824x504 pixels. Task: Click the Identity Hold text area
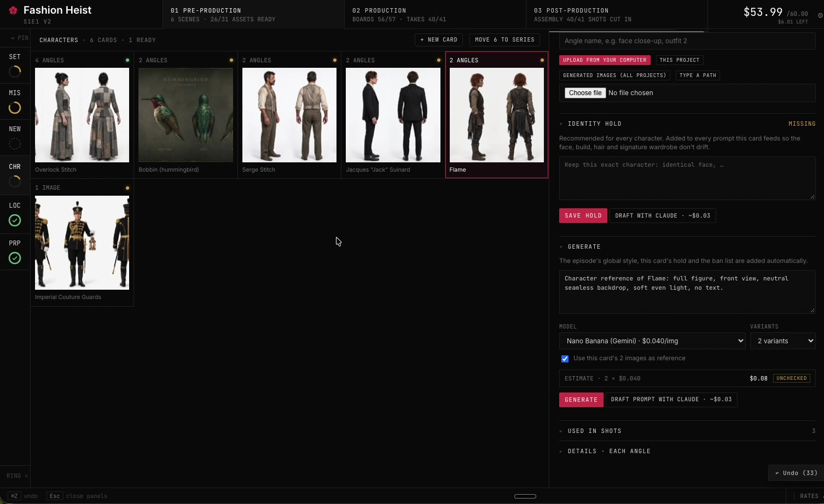pos(687,178)
